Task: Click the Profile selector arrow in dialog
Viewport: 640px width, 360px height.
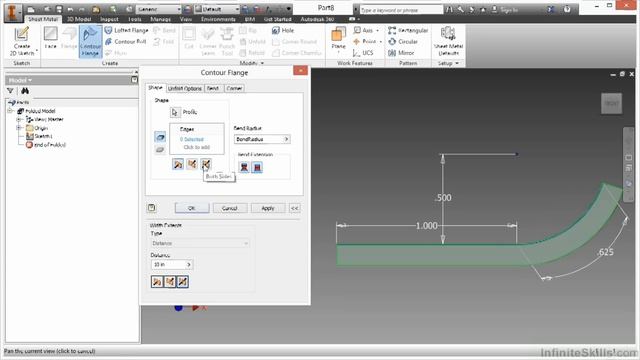Action: [x=175, y=112]
